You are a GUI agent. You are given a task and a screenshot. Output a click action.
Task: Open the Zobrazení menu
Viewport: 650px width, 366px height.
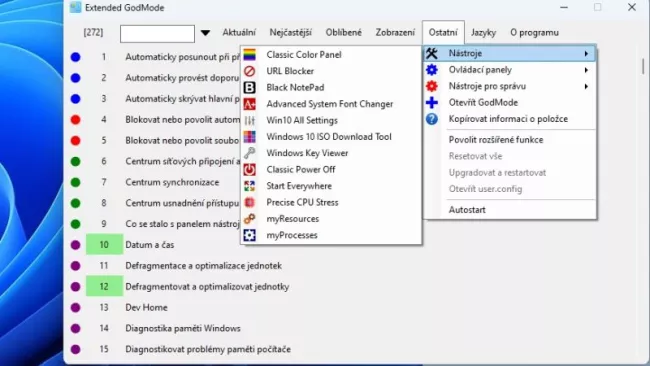[x=395, y=32]
